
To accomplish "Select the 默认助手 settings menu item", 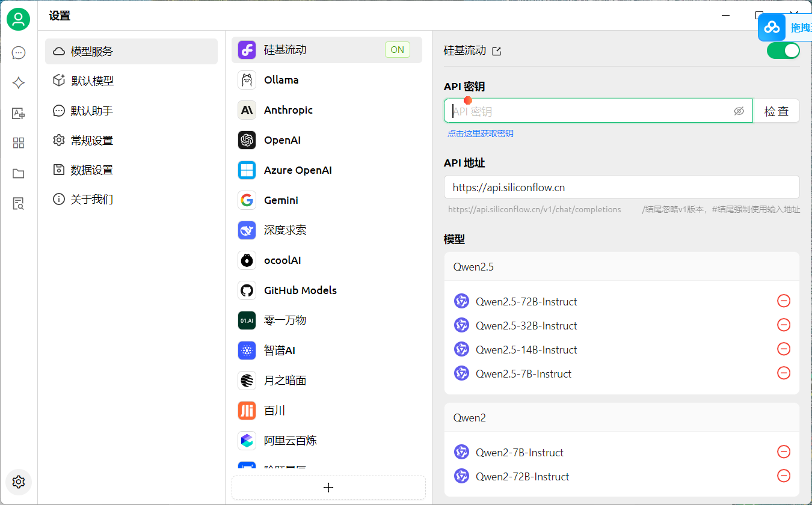I will (131, 111).
